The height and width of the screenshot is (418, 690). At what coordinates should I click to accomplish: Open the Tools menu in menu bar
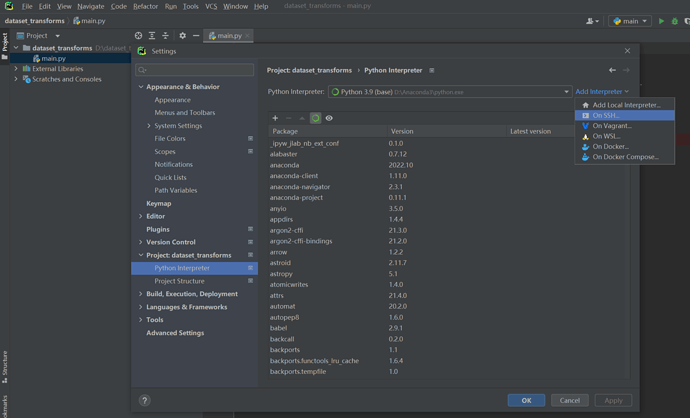click(x=191, y=6)
